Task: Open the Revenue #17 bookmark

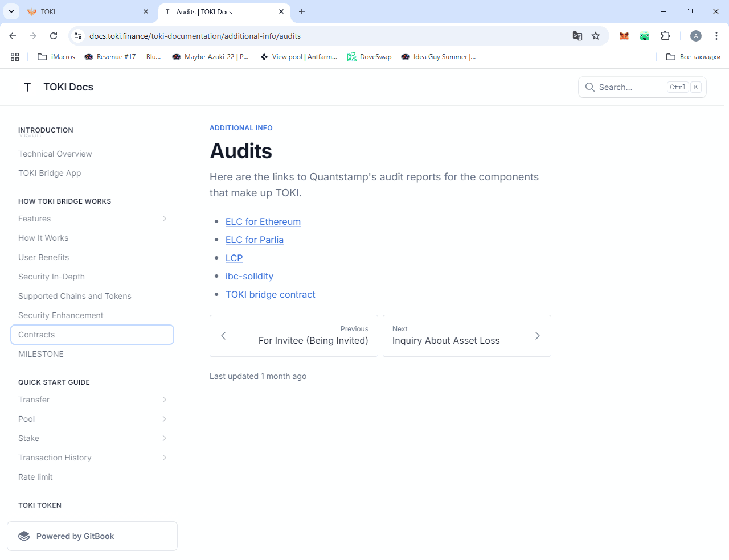Action: click(122, 57)
